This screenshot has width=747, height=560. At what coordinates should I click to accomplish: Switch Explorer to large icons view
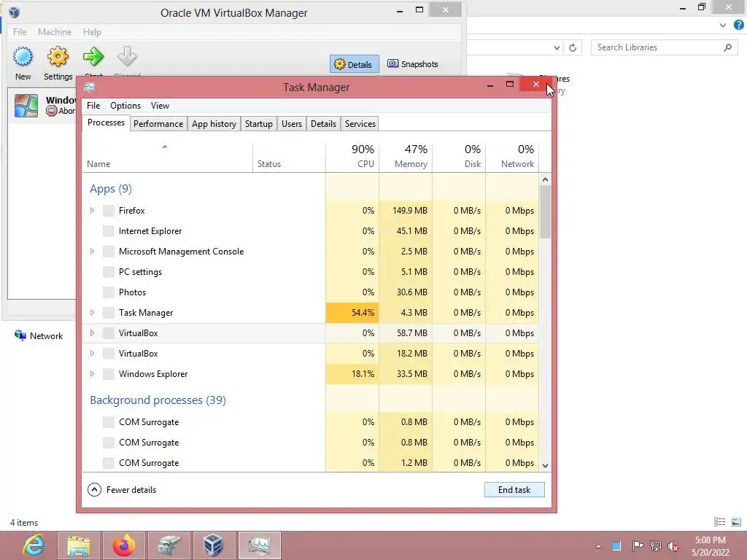tap(736, 522)
